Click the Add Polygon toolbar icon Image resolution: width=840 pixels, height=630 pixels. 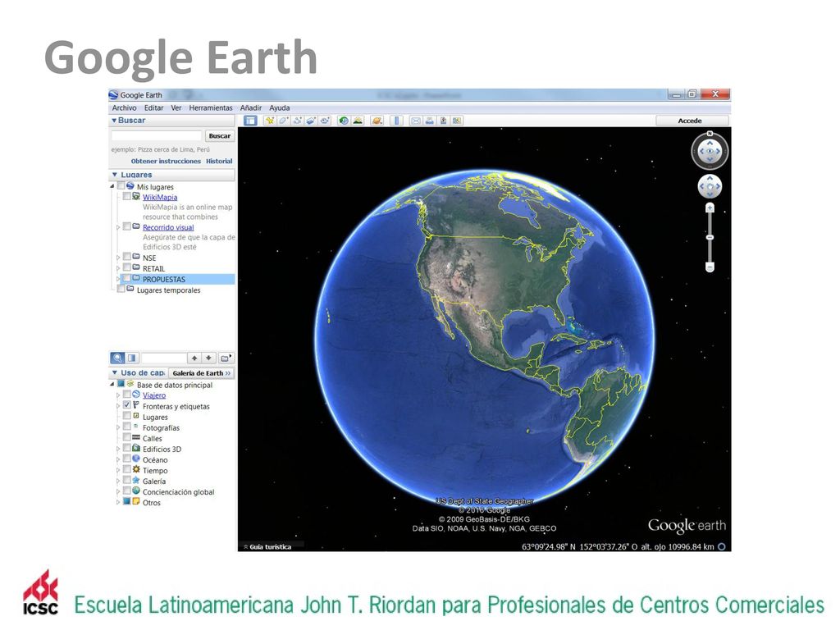click(284, 121)
